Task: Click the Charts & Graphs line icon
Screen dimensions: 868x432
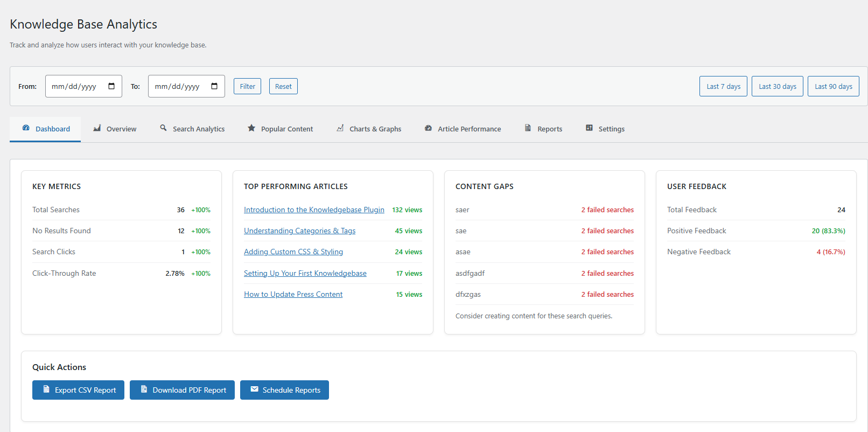Action: pos(340,128)
